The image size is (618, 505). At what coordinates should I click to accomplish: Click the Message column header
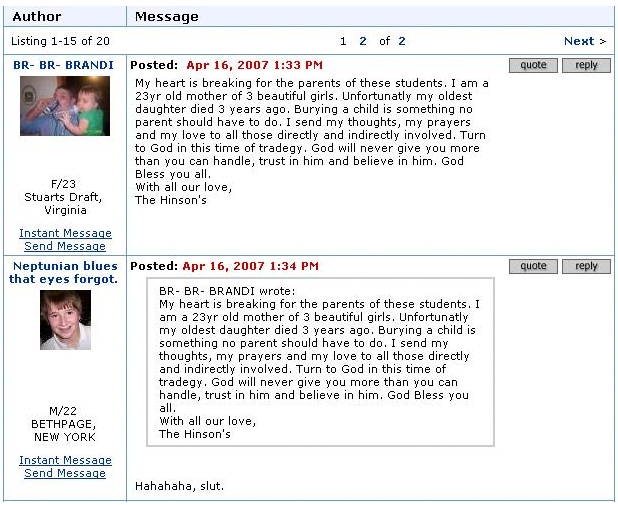click(x=166, y=16)
